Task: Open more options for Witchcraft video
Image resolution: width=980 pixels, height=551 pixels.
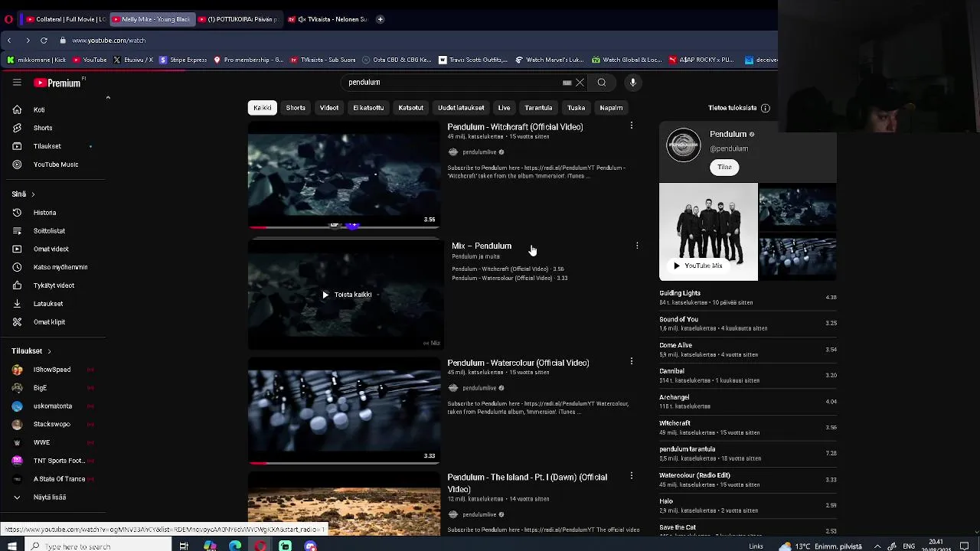Action: point(632,126)
